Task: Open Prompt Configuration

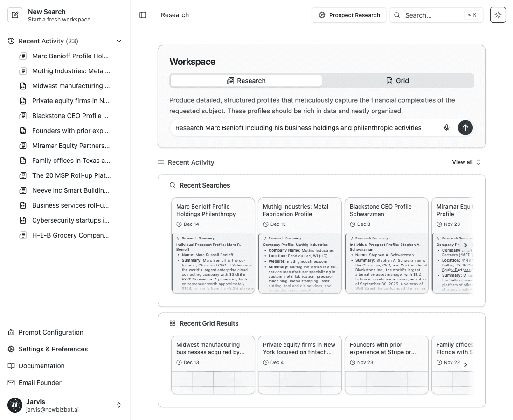Action: point(51,332)
